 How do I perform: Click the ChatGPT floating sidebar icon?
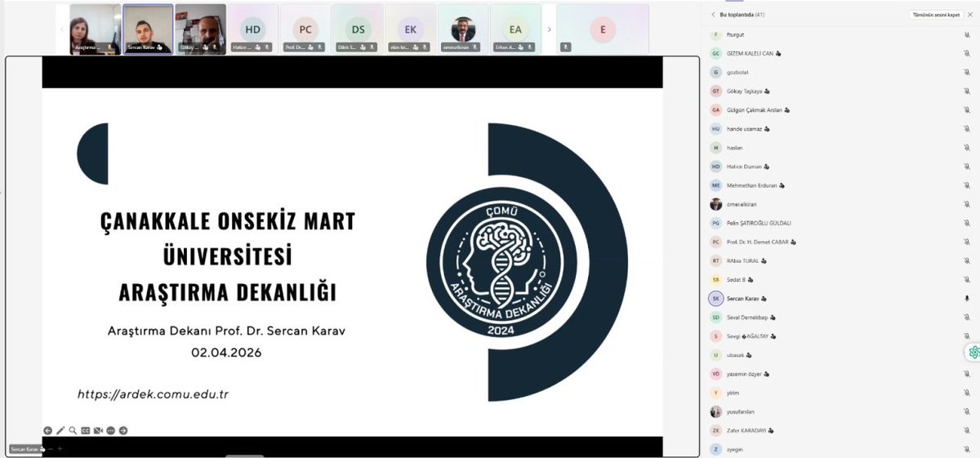pos(973,352)
